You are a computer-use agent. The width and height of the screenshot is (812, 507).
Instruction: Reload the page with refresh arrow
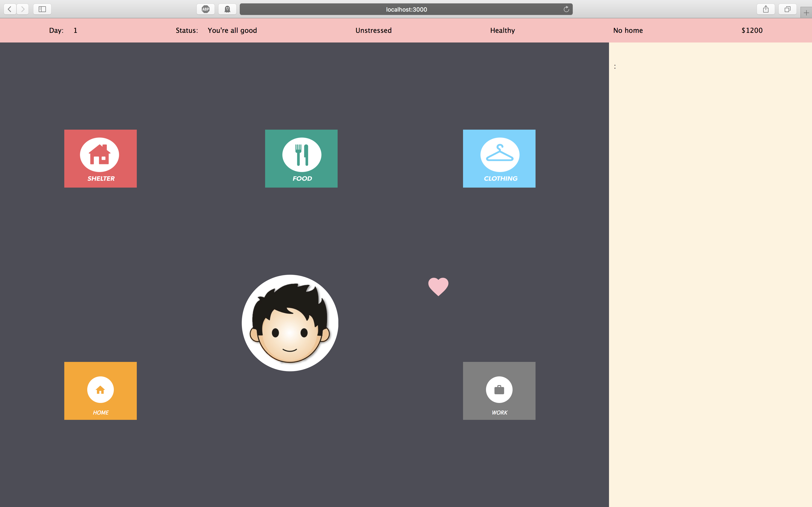(566, 9)
